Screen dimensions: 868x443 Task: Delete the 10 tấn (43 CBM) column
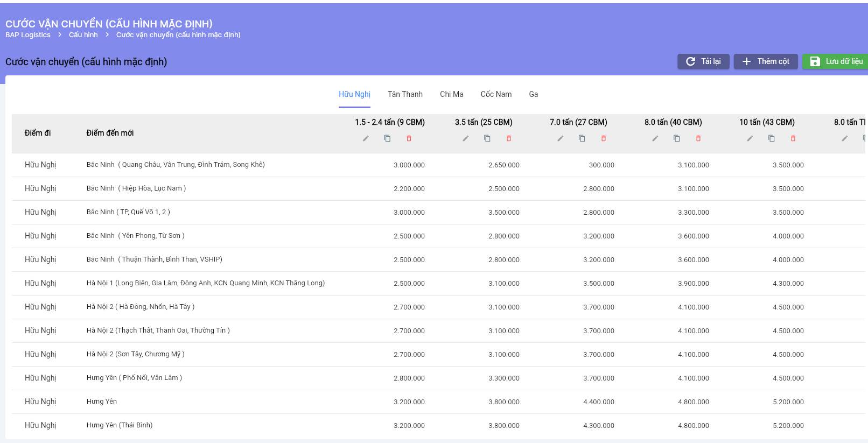[793, 138]
